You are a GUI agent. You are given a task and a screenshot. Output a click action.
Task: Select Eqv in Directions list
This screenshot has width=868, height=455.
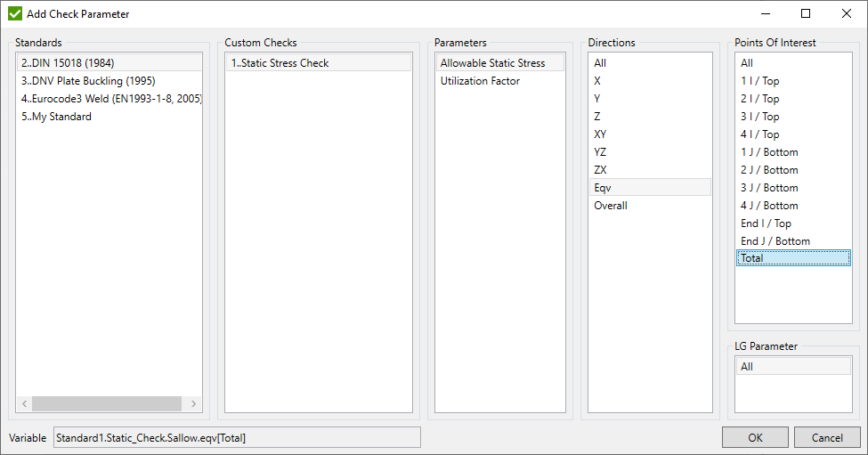click(x=603, y=188)
